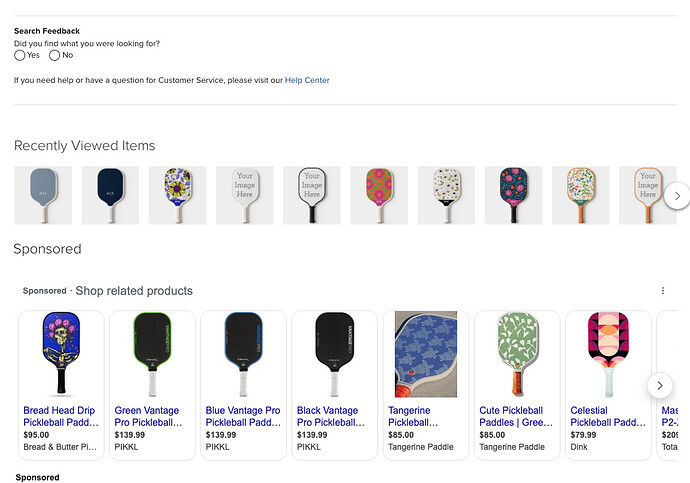690x483 pixels.
Task: Open the Blue Vantage Pro Pickleball Paddle link
Action: click(243, 416)
